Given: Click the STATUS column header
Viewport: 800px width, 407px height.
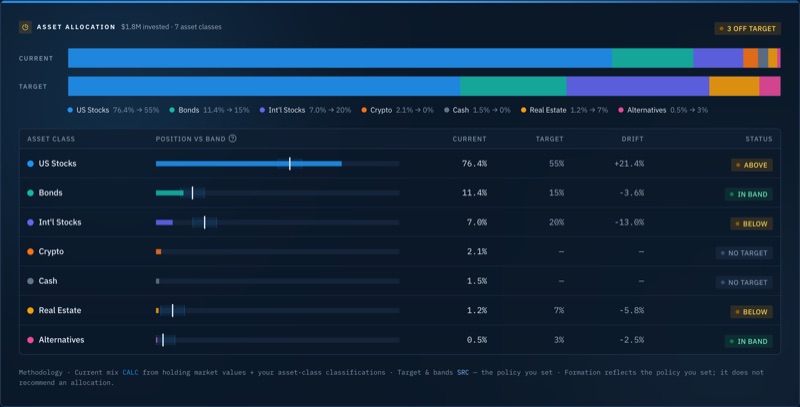Looking at the screenshot, I should point(759,139).
